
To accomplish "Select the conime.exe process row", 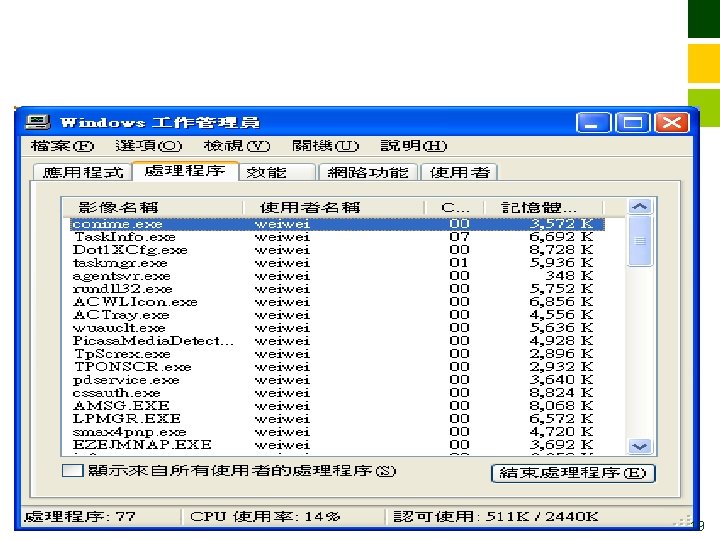I will pyautogui.click(x=338, y=224).
